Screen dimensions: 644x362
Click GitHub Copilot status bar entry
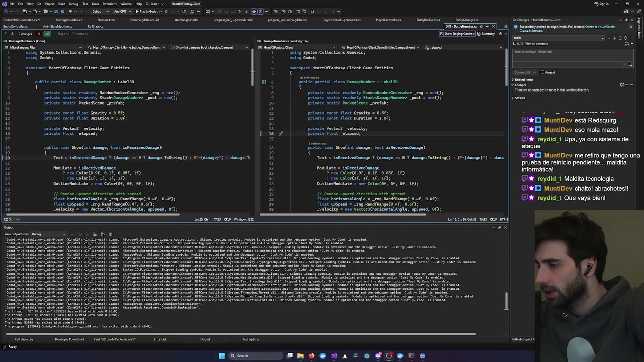click(523, 339)
